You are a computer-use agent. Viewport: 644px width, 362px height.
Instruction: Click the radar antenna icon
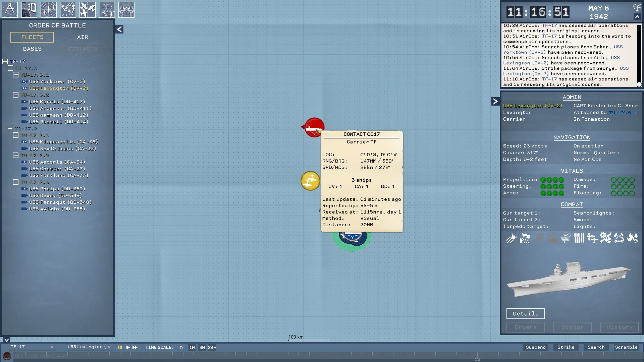pos(566,238)
